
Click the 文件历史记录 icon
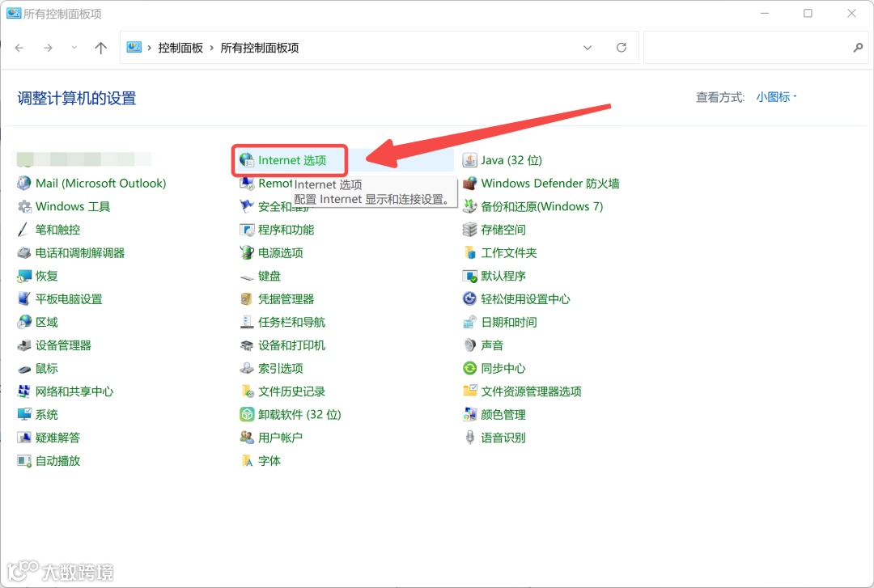point(246,391)
